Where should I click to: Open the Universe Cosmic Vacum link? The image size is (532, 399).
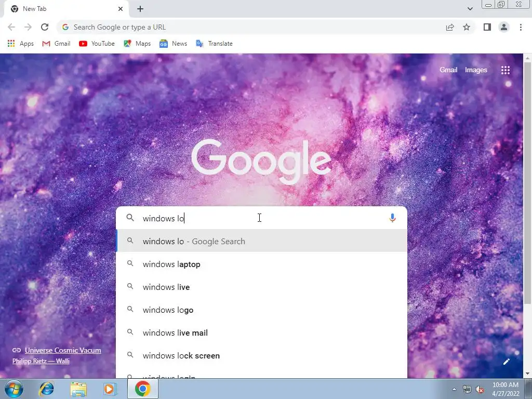coord(63,350)
